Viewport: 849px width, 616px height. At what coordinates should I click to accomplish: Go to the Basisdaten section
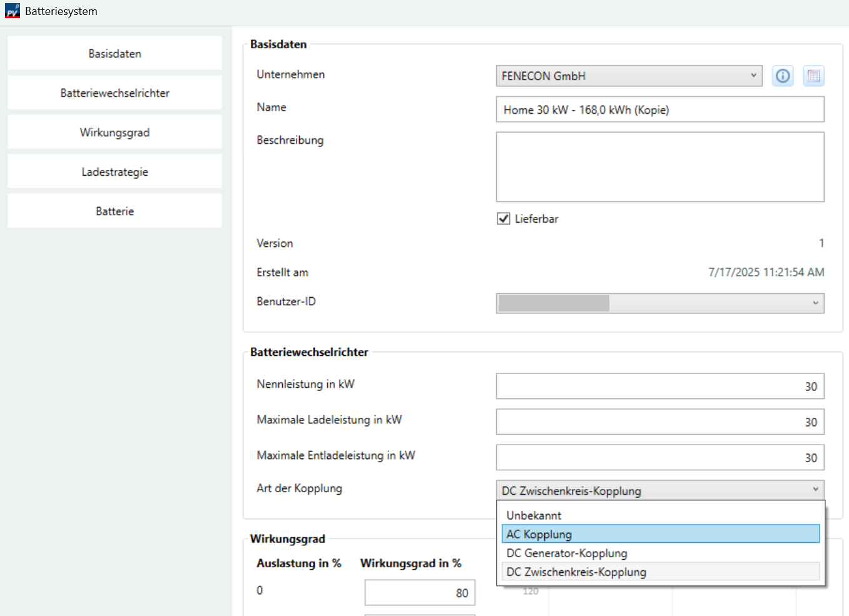(x=114, y=53)
